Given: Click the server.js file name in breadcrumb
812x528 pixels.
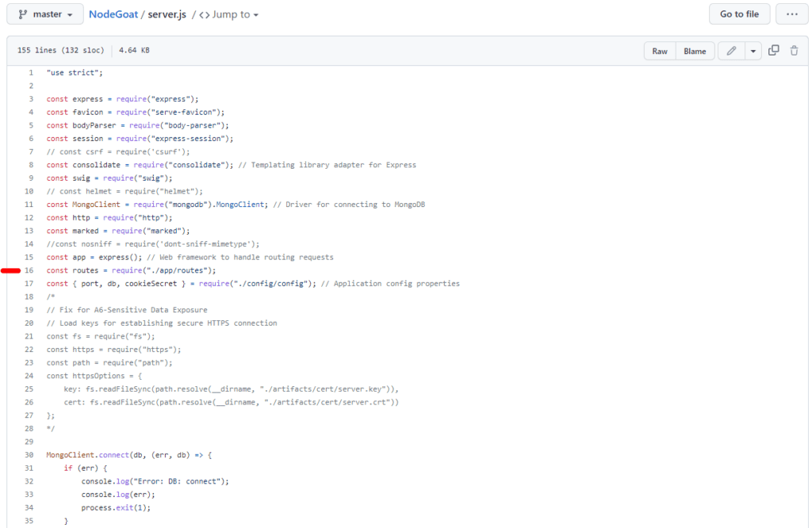Looking at the screenshot, I should [167, 14].
